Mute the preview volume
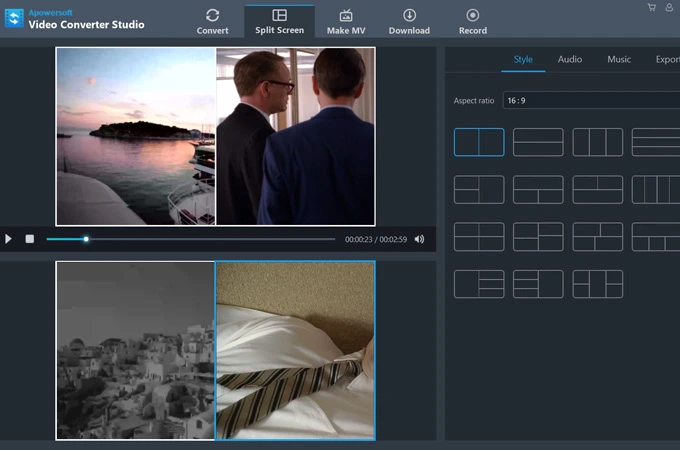Screen dimensions: 680x450 click(419, 239)
